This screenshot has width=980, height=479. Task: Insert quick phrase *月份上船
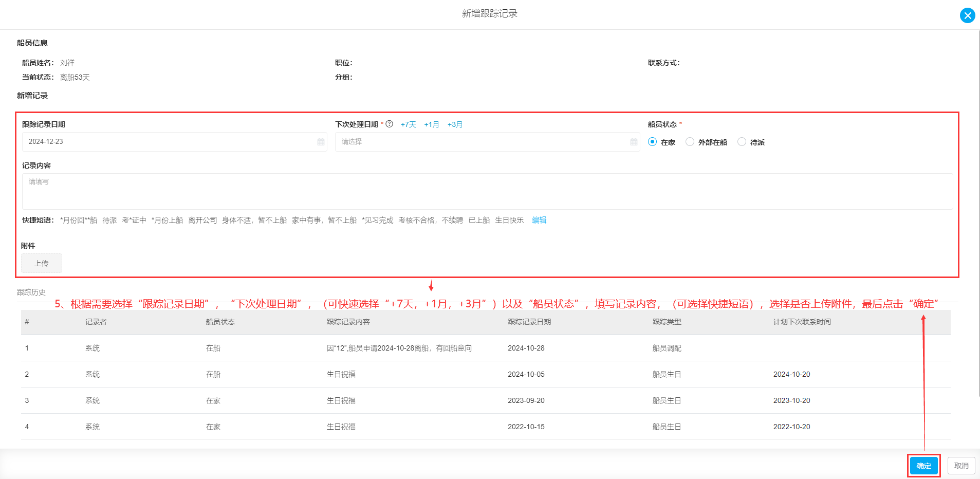167,220
